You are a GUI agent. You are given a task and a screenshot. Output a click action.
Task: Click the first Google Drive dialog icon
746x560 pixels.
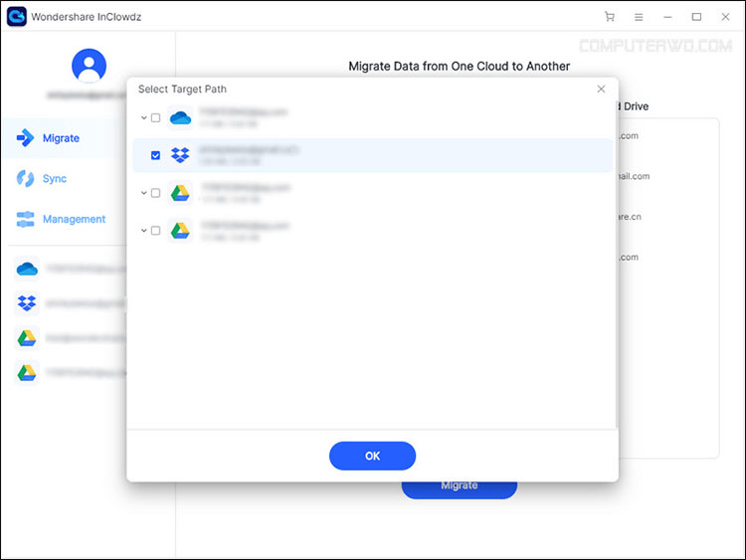[x=180, y=193]
